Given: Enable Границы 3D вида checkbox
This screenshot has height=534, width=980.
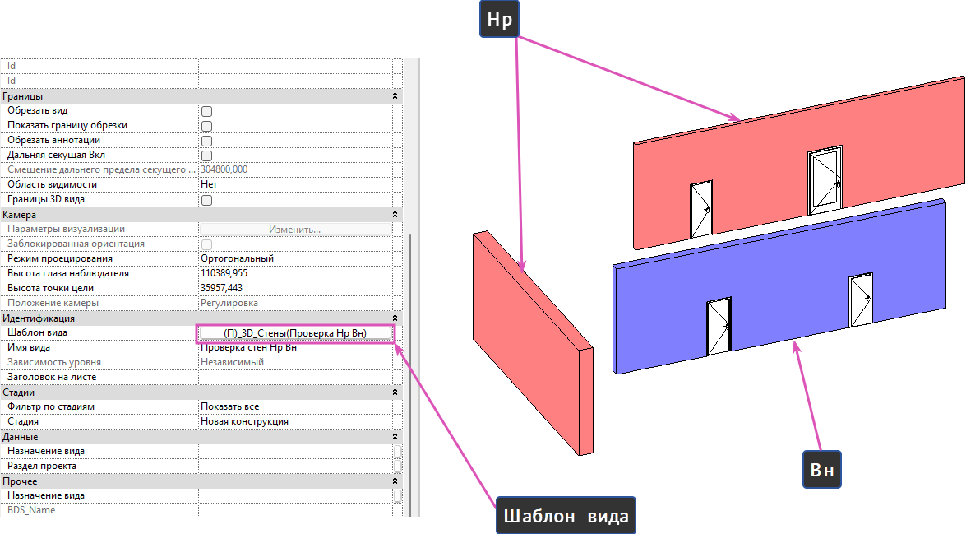Looking at the screenshot, I should [206, 200].
